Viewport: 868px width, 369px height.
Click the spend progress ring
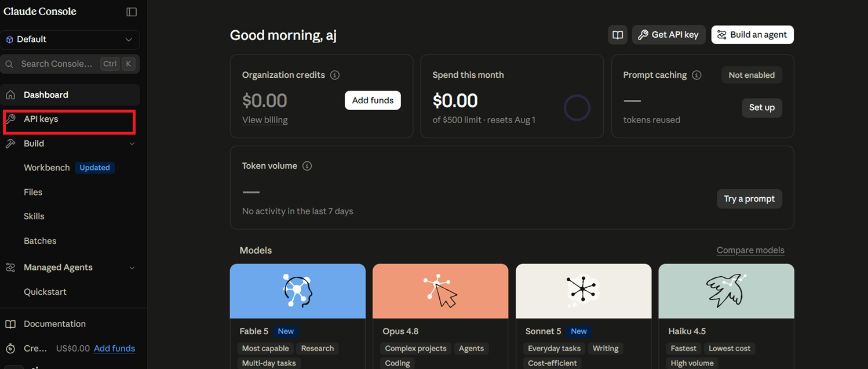coord(577,107)
